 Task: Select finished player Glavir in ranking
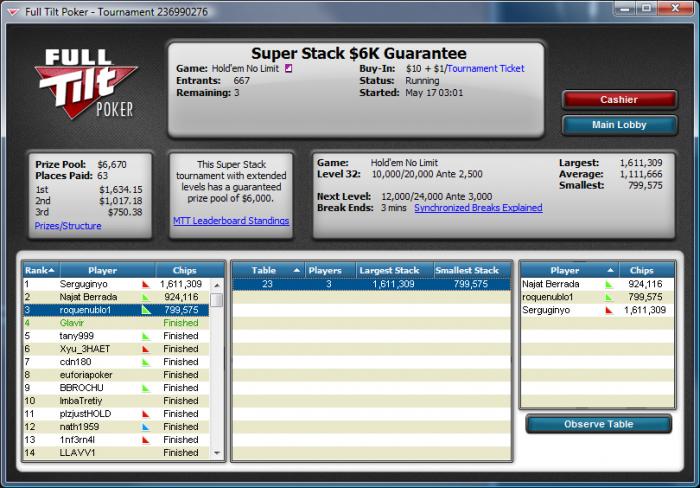coord(116,323)
